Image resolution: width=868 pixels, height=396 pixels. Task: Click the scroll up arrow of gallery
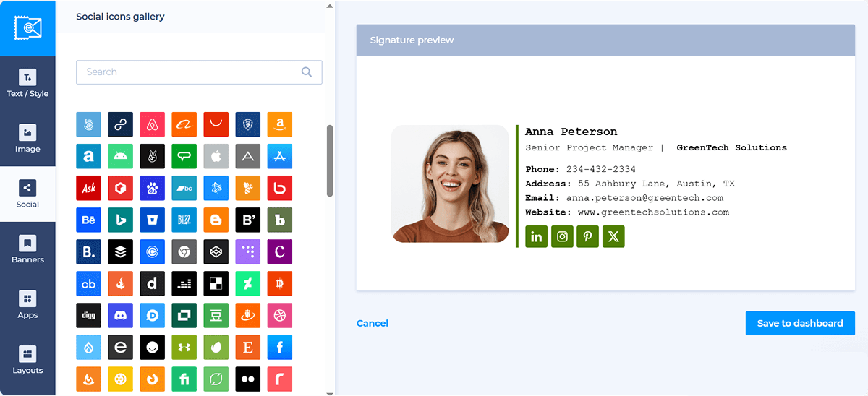point(330,6)
